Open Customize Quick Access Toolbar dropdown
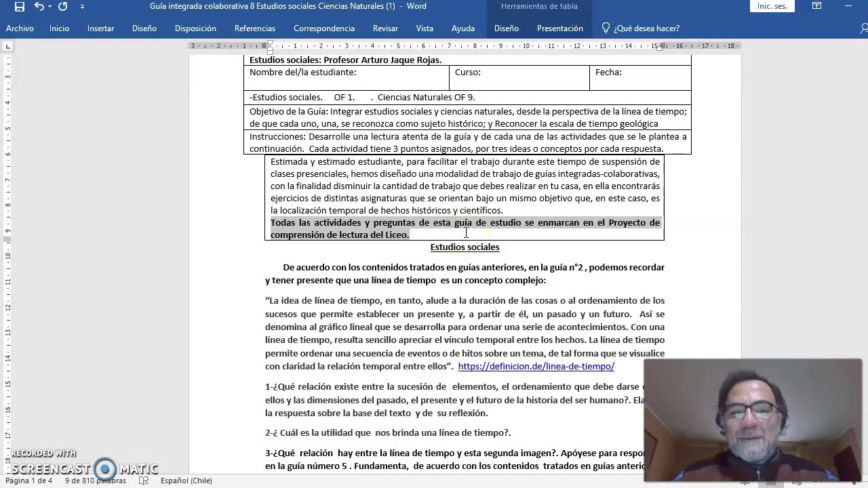The image size is (868, 488). pyautogui.click(x=82, y=7)
